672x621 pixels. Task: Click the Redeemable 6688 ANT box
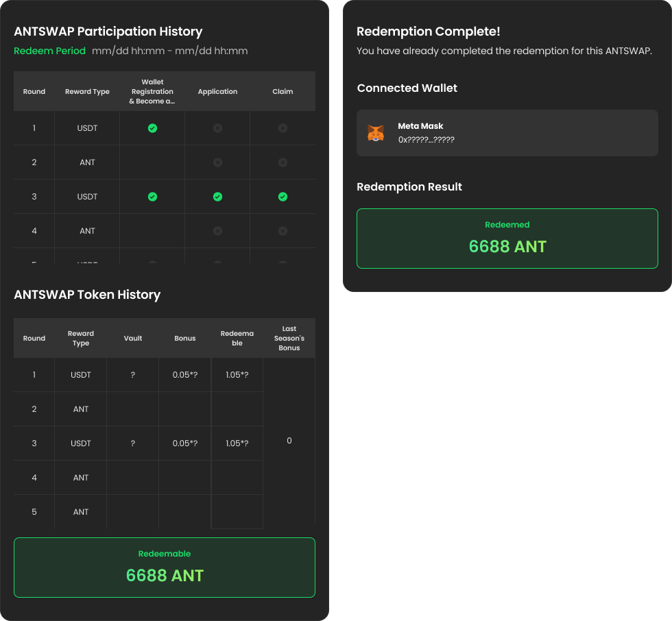165,568
